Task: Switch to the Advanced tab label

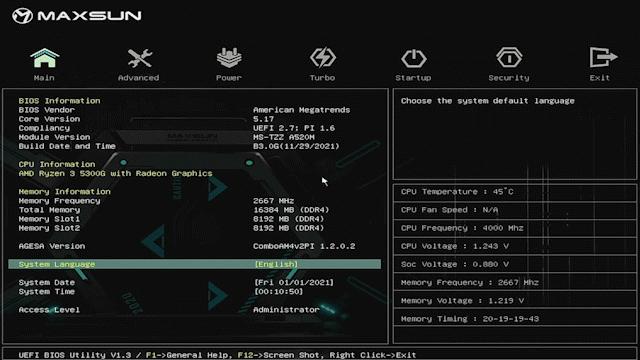Action: click(138, 78)
